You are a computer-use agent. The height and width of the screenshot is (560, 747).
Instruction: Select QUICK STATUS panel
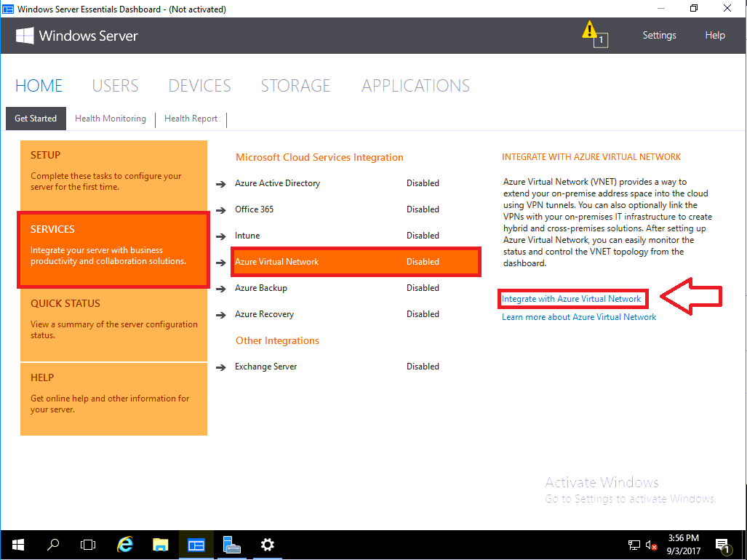tap(114, 324)
